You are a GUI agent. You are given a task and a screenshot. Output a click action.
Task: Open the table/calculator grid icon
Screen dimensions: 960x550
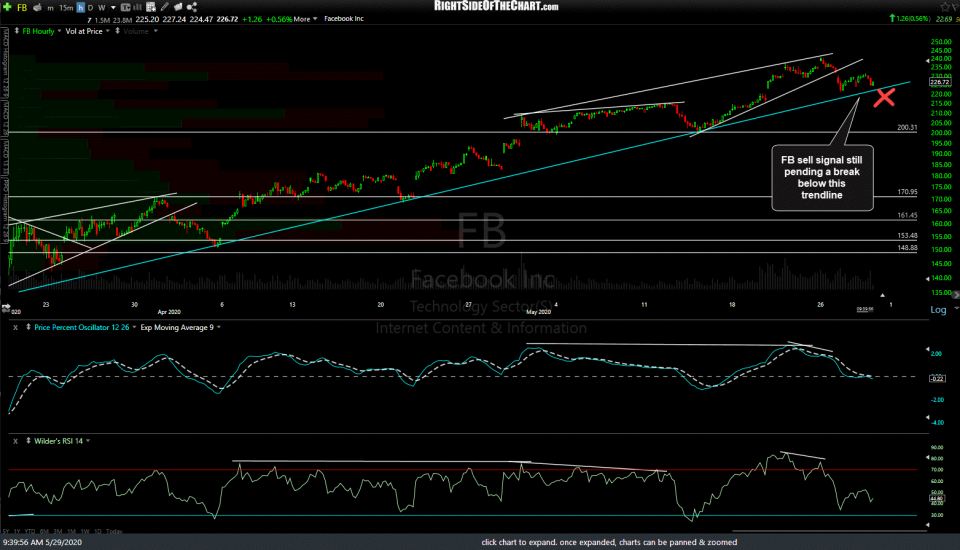151,7
